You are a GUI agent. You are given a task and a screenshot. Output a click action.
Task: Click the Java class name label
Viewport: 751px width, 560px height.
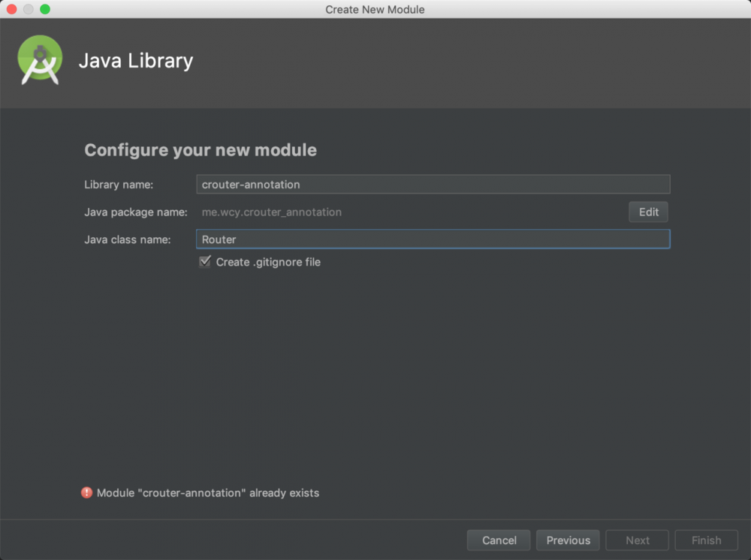tap(128, 239)
